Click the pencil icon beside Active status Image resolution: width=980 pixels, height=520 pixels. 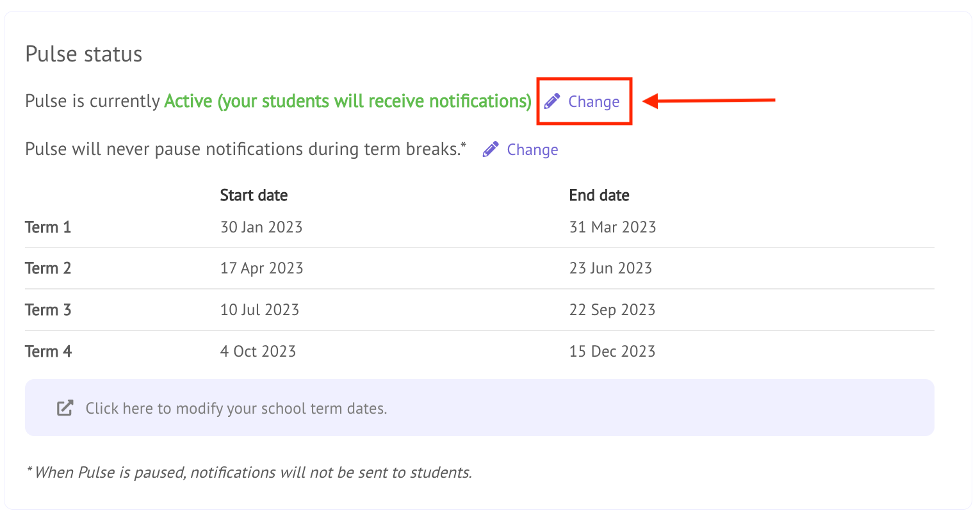[551, 101]
